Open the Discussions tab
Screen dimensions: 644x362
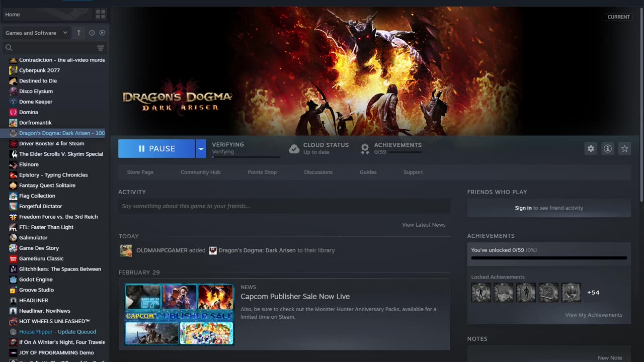(318, 172)
